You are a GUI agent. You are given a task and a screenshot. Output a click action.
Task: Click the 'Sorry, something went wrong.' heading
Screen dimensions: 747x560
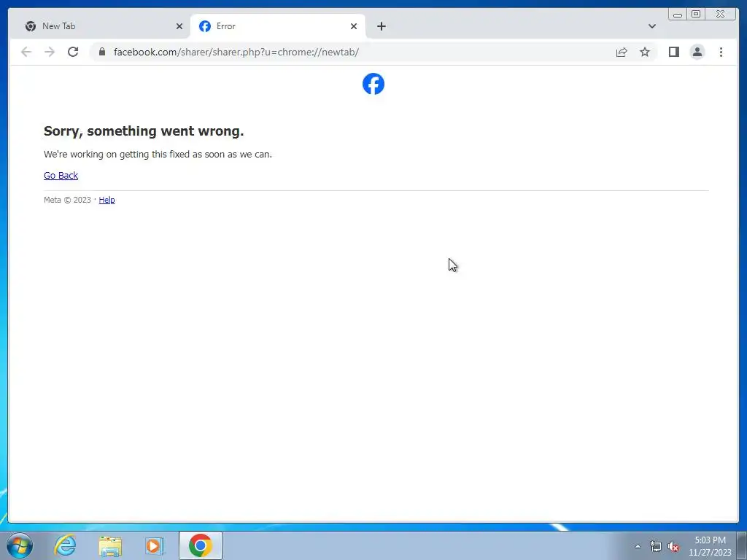(x=144, y=131)
